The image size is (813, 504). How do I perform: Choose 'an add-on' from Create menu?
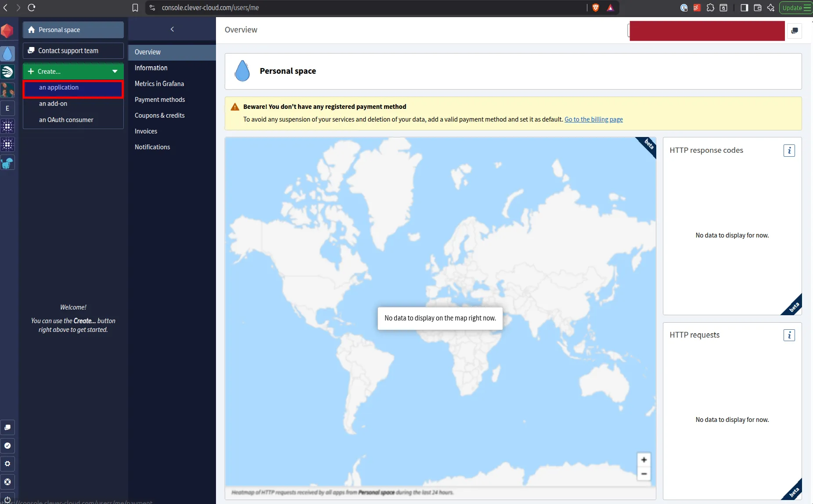tap(53, 104)
